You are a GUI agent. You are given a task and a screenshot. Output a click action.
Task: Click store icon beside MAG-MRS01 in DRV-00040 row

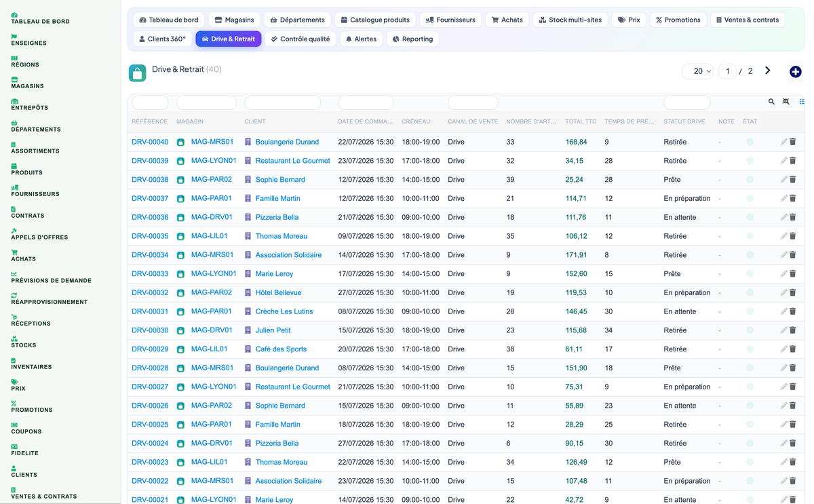tap(180, 142)
